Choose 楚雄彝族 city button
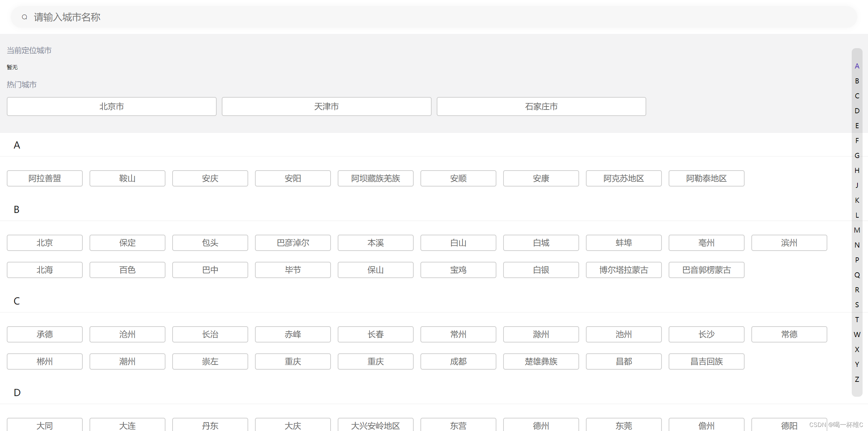This screenshot has width=868, height=431. pyautogui.click(x=541, y=361)
